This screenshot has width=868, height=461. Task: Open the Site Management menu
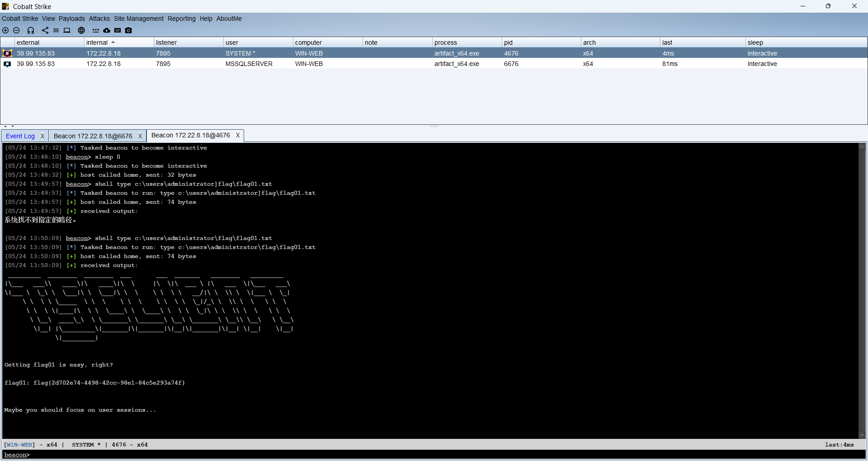139,19
